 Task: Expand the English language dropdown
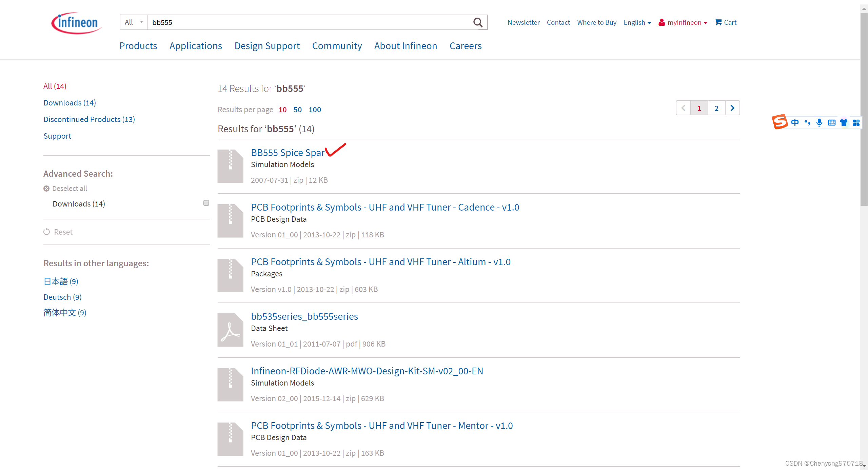[637, 22]
